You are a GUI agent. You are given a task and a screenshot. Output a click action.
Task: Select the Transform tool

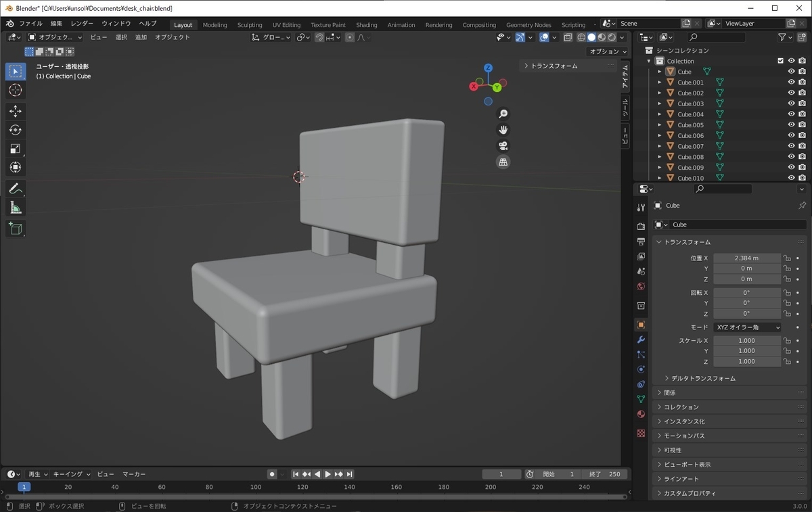16,167
